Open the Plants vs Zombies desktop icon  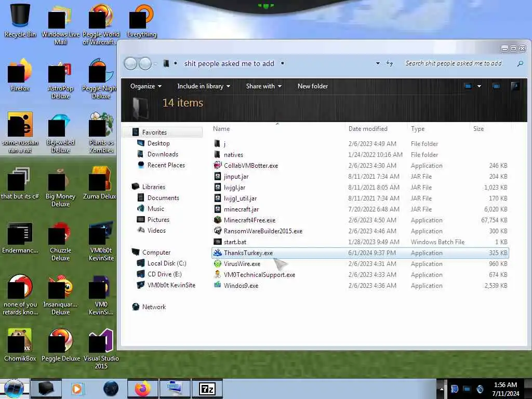tap(101, 133)
